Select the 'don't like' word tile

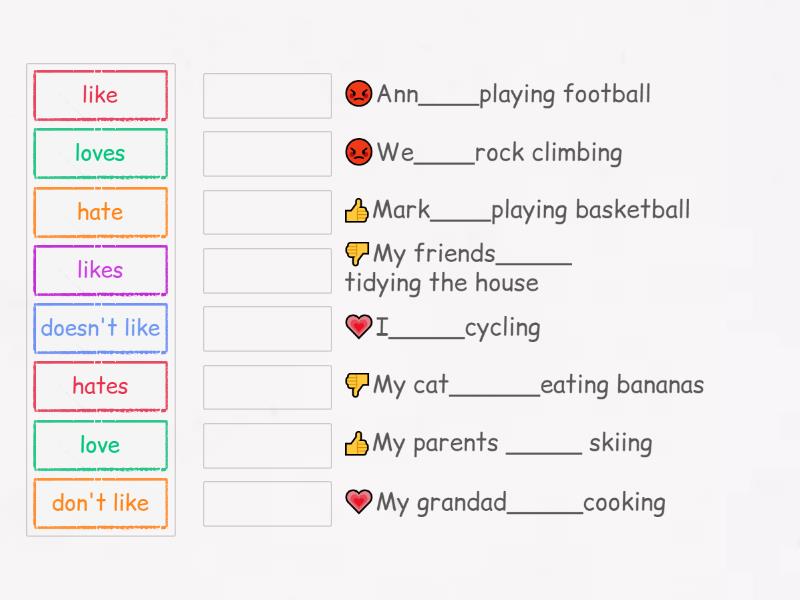pyautogui.click(x=100, y=503)
